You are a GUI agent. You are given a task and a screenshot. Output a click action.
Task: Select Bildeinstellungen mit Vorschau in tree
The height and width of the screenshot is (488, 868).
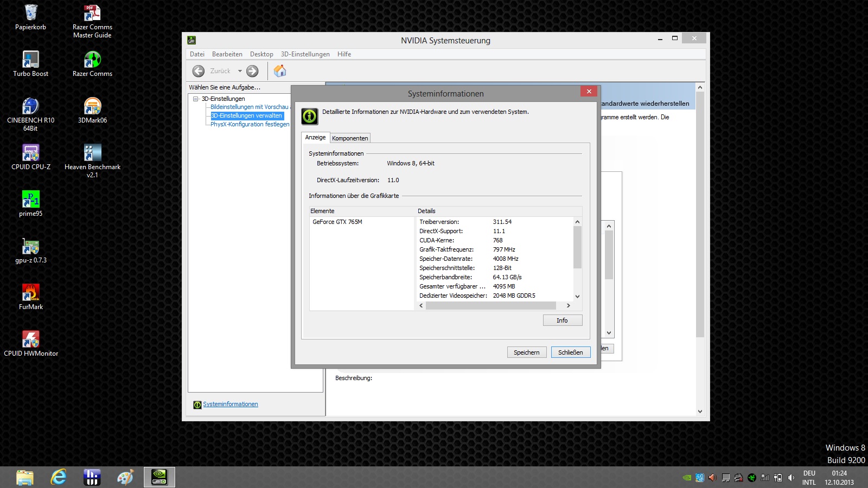250,107
